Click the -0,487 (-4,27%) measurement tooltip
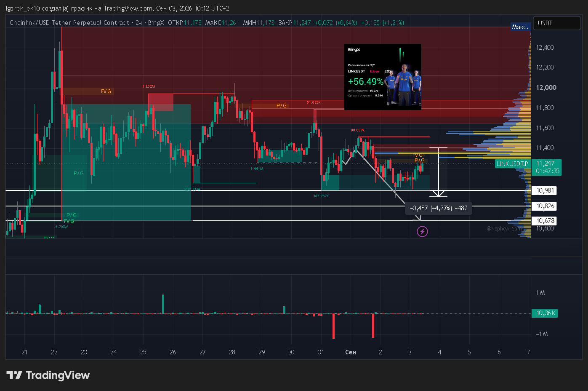Screen dimensions: 588x391 coord(439,208)
